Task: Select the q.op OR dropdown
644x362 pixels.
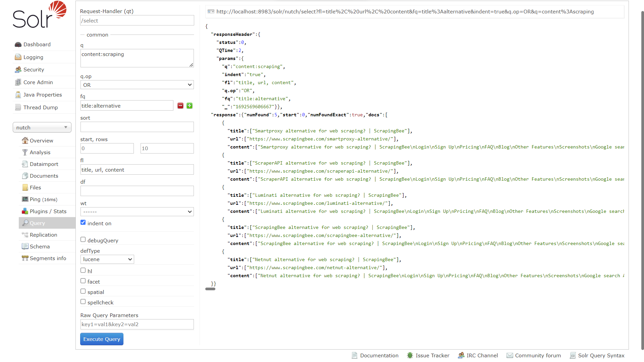Action: (x=137, y=84)
